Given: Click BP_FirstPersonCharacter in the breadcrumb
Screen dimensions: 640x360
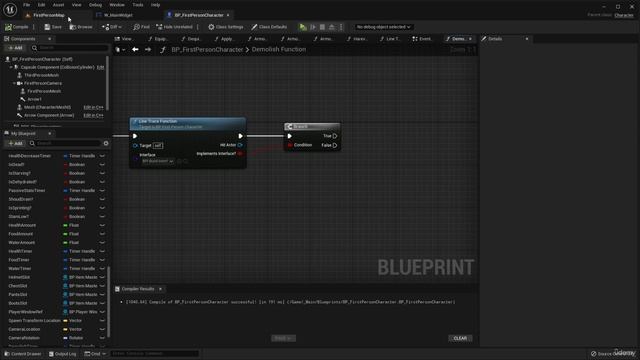Looking at the screenshot, I should pos(207,49).
